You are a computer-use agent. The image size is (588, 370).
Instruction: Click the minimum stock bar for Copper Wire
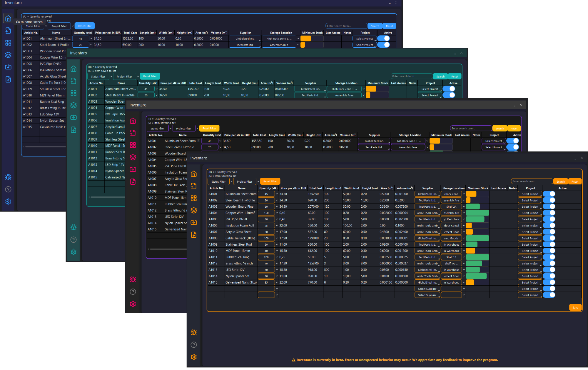[x=477, y=213]
